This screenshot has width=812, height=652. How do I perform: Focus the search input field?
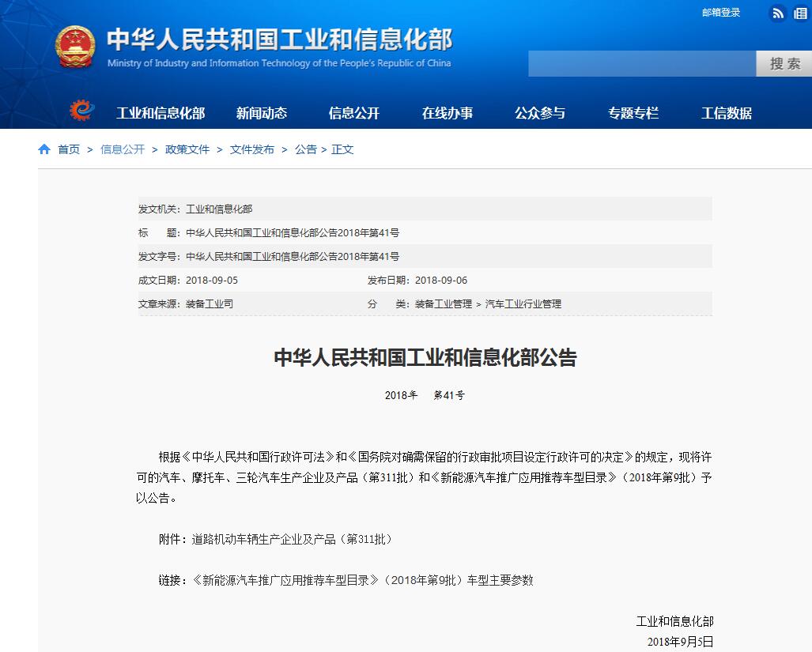click(641, 64)
